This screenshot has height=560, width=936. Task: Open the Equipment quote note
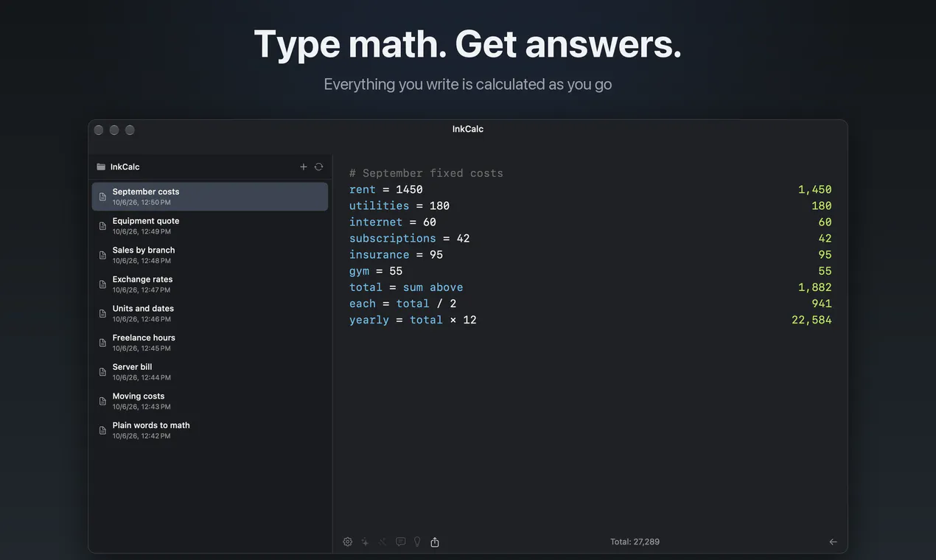tap(210, 225)
